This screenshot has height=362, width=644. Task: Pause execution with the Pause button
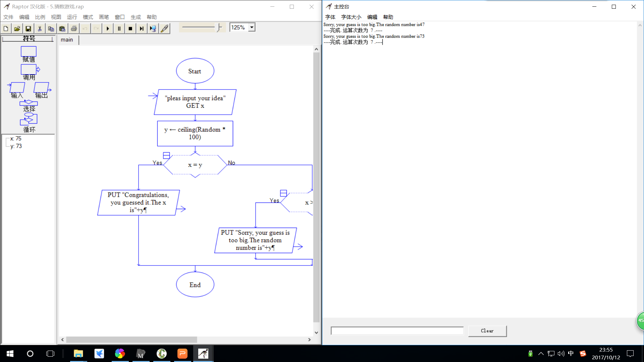[119, 28]
